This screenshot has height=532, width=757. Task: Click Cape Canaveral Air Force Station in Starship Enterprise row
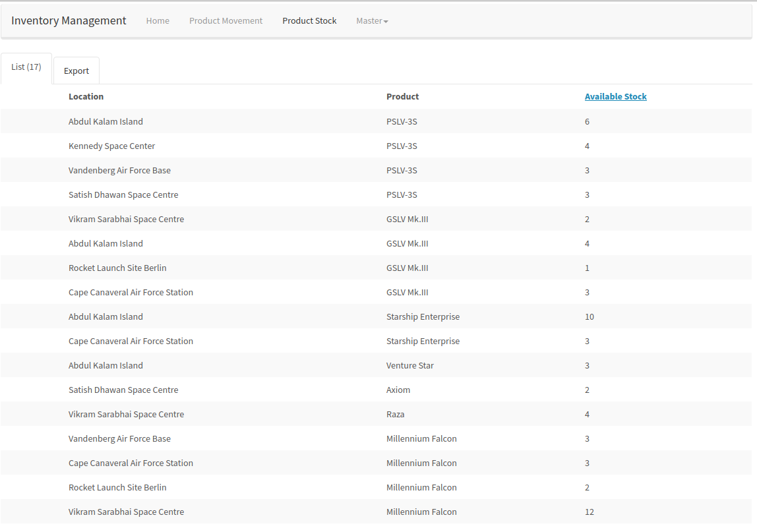point(131,341)
